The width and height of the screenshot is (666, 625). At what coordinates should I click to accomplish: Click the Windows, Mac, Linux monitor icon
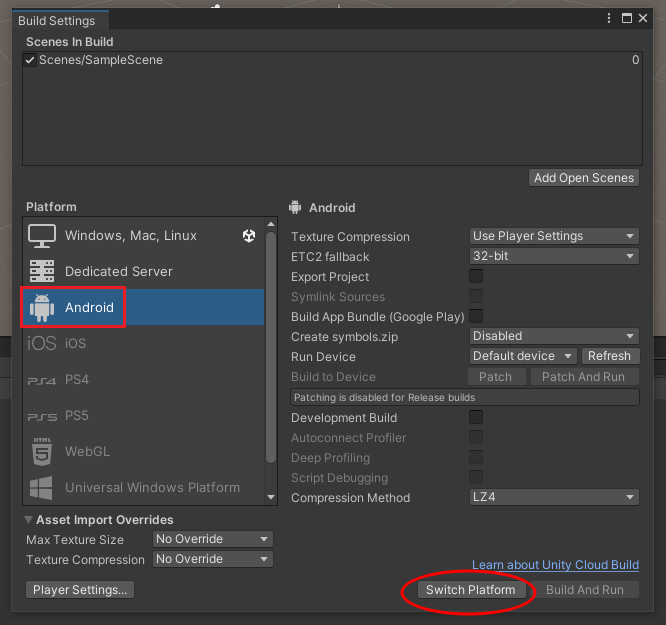point(42,236)
